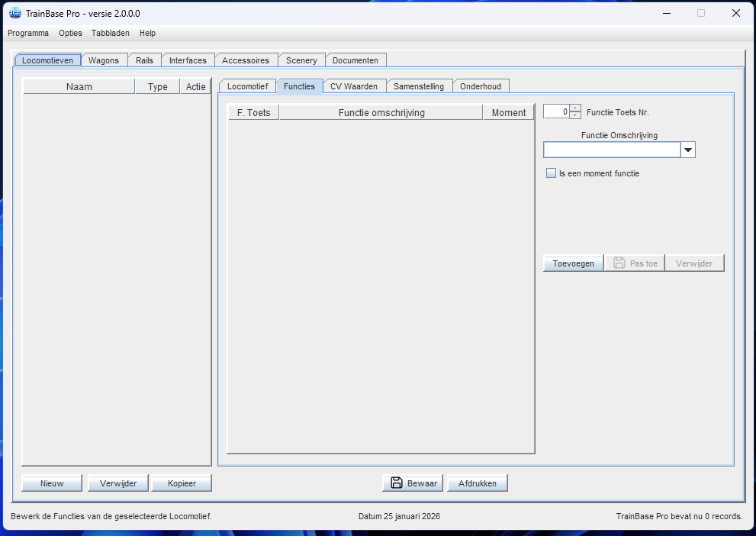Click the Functie Omschrijving text field

(611, 150)
